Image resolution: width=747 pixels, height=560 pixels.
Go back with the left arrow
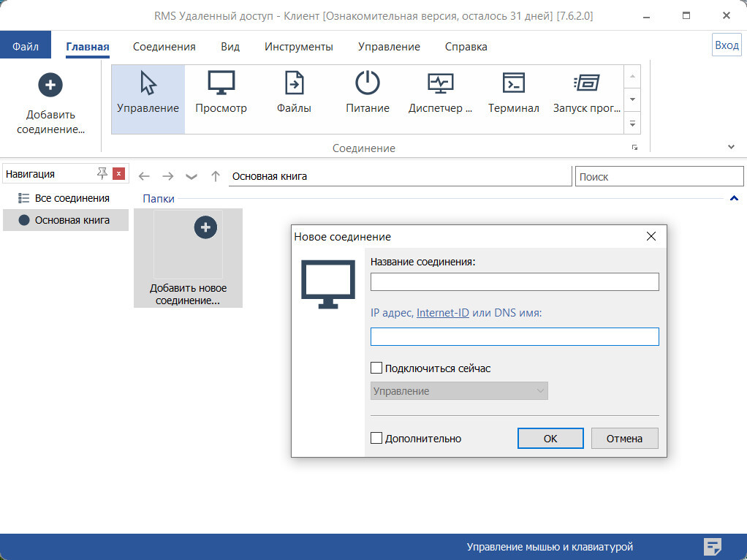point(144,176)
